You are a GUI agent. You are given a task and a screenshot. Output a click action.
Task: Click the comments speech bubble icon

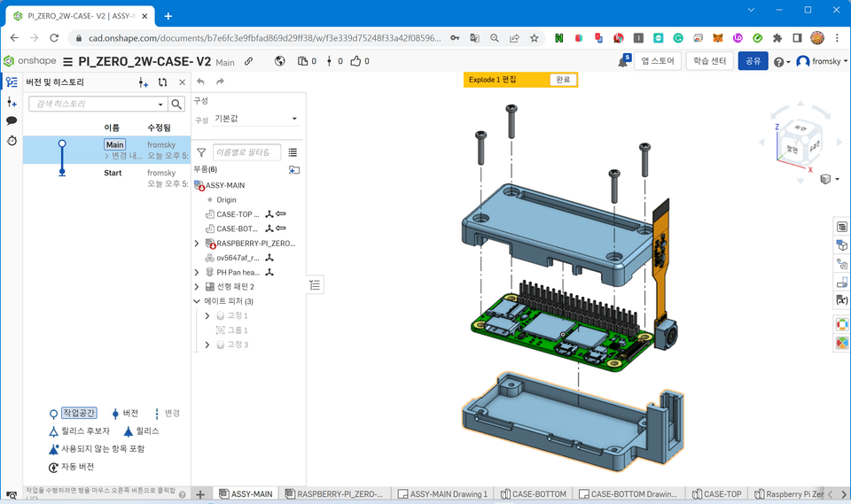(12, 121)
